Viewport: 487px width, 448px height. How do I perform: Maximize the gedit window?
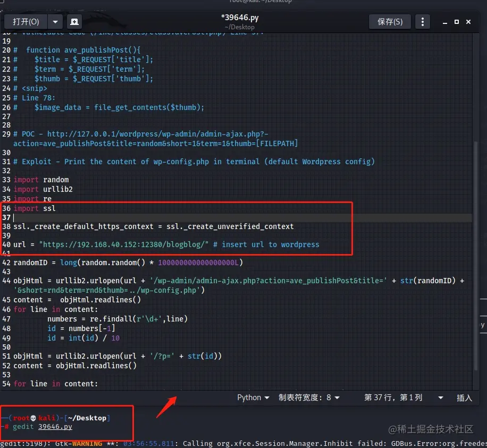(x=457, y=22)
